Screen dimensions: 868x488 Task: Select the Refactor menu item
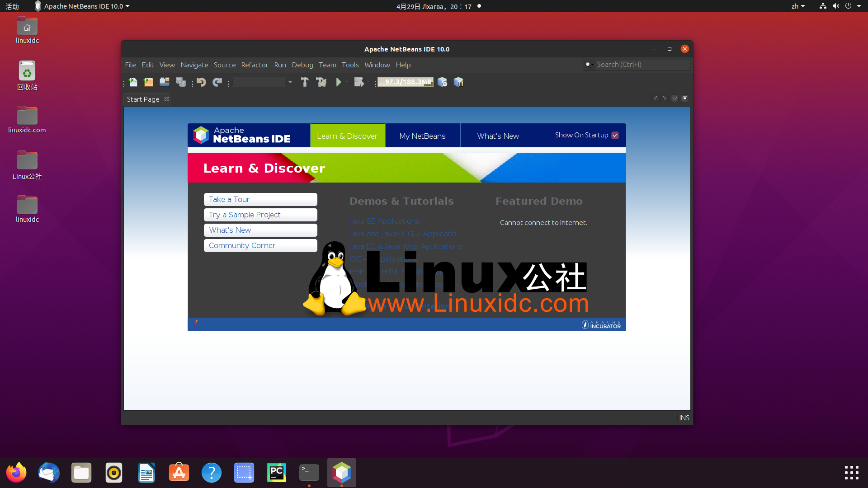(x=255, y=65)
